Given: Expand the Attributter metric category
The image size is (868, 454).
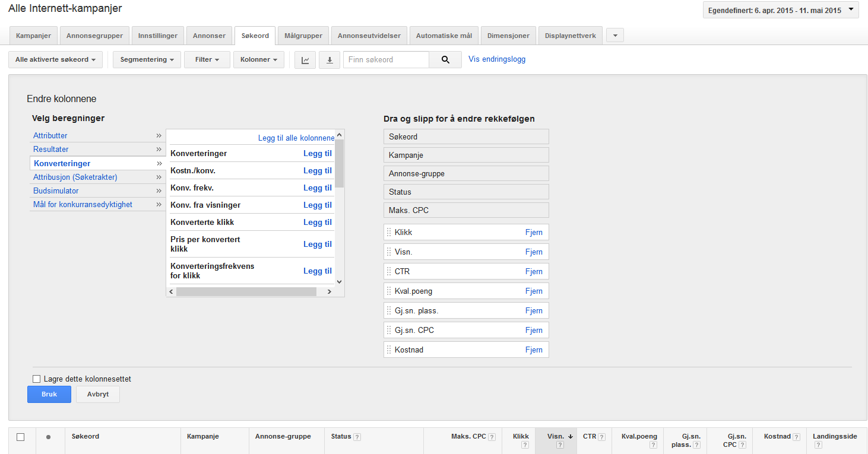Looking at the screenshot, I should [97, 135].
